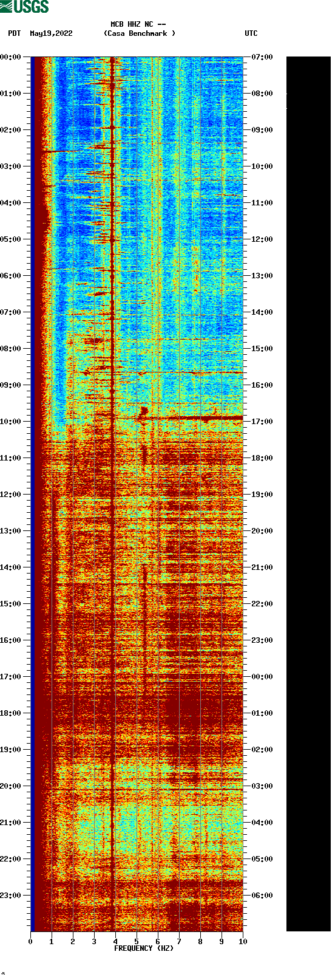The height and width of the screenshot is (980, 335).
Task: Select the 21:00 label on UTC axis
Action: [262, 567]
